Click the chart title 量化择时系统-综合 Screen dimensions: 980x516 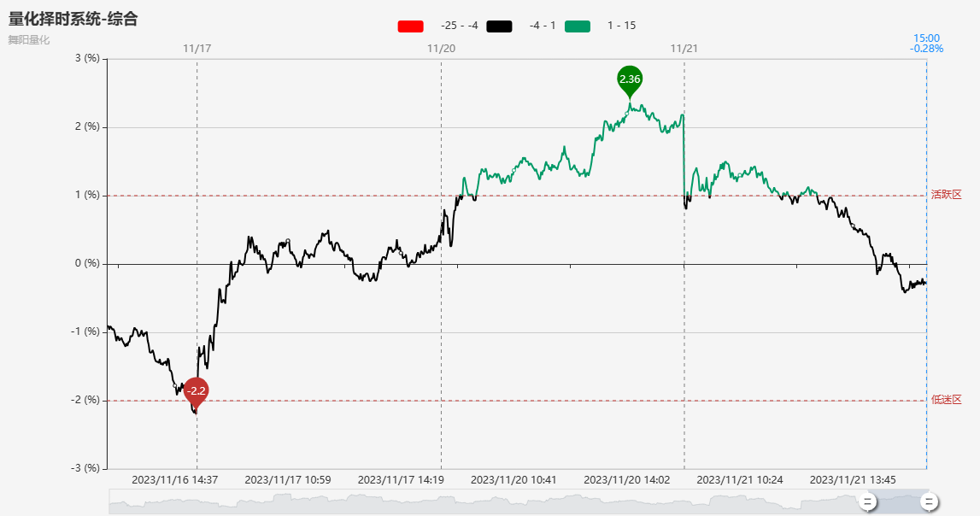point(73,19)
